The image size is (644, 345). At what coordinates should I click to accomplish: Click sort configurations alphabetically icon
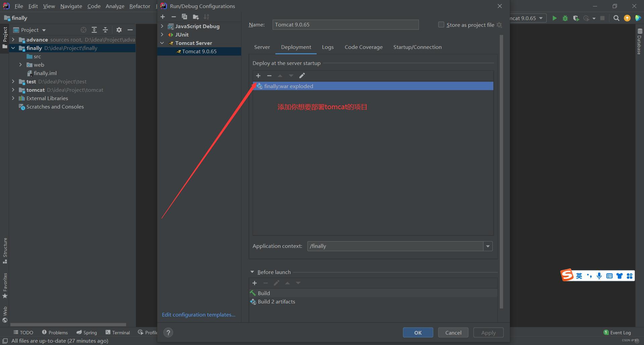206,17
